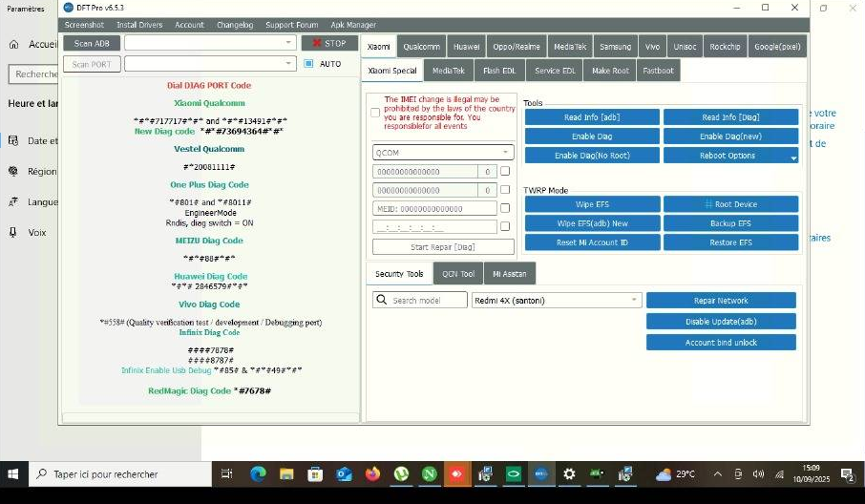Open the green N app taskbar icon
The width and height of the screenshot is (865, 504).
[x=430, y=473]
